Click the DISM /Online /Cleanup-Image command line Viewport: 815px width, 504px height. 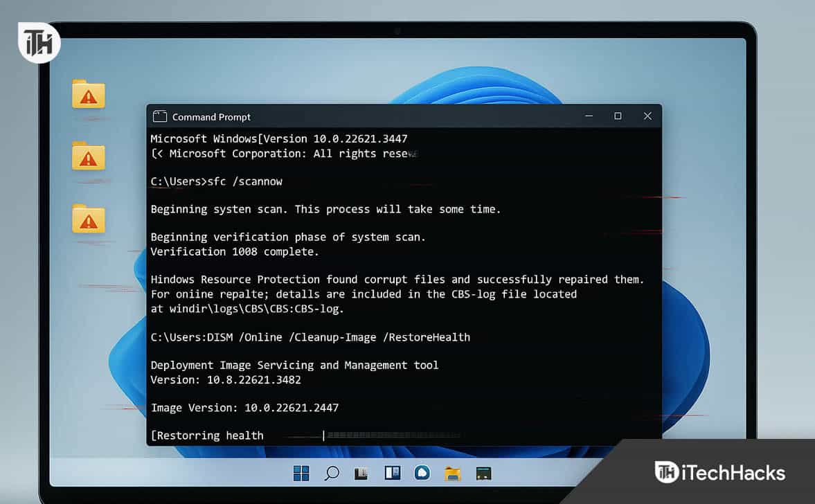tap(310, 337)
